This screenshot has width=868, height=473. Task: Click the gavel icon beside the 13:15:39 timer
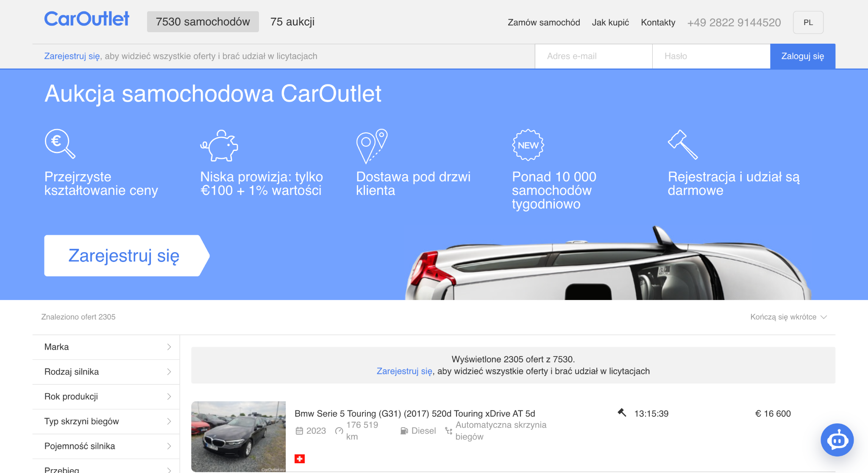pyautogui.click(x=622, y=412)
